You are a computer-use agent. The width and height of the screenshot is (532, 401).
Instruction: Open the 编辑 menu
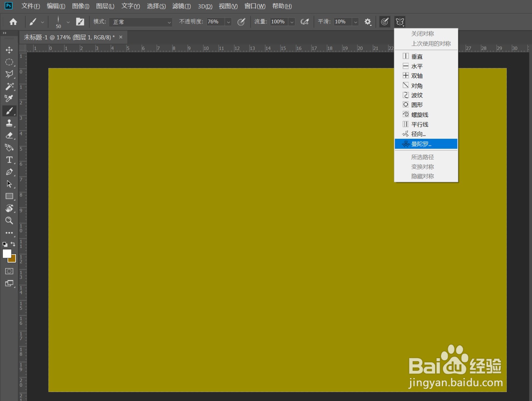point(56,6)
